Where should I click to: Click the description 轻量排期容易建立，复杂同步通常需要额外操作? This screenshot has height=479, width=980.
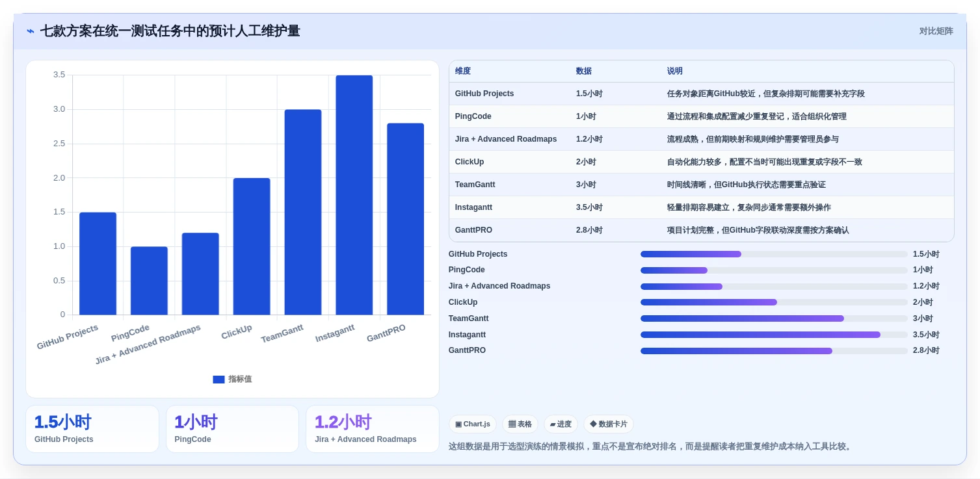coord(749,207)
